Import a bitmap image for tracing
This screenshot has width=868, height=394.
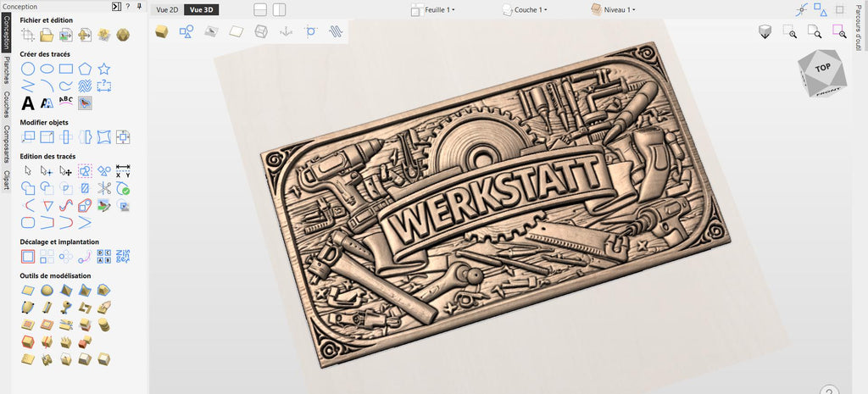[x=66, y=36]
